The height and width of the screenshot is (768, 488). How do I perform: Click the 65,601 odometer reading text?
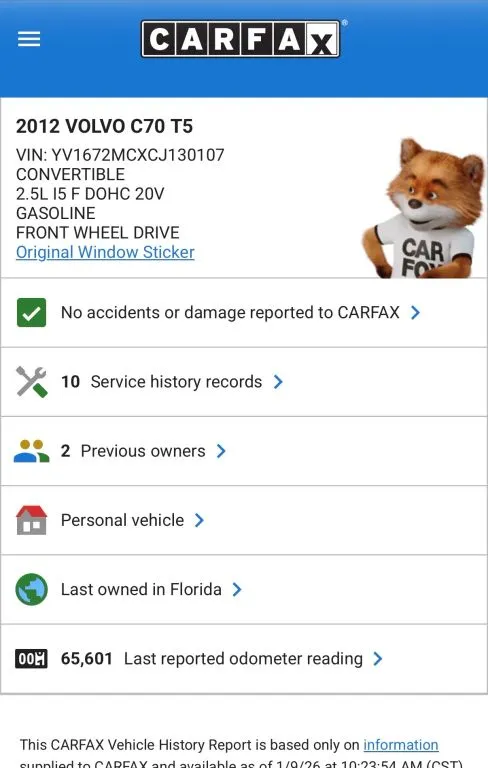coord(87,659)
